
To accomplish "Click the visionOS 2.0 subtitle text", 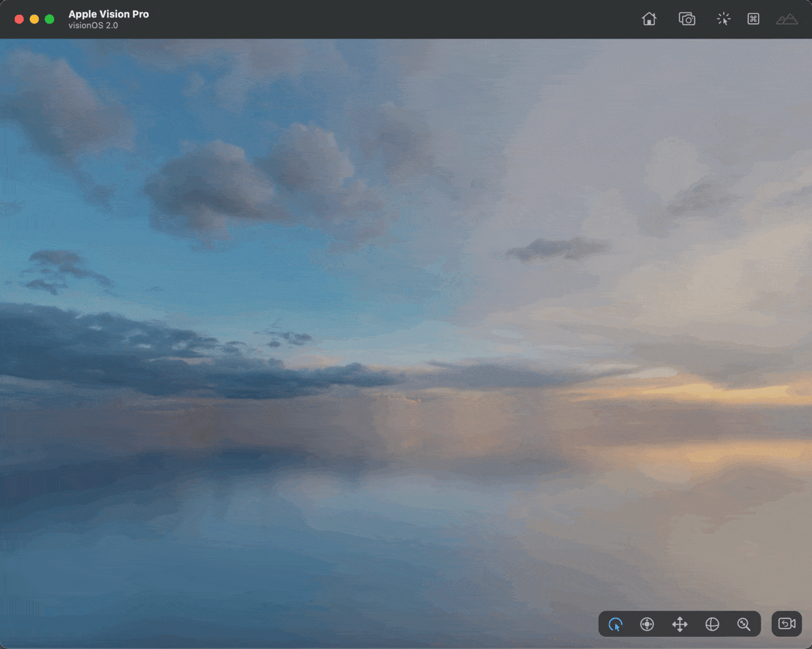I will (x=93, y=26).
